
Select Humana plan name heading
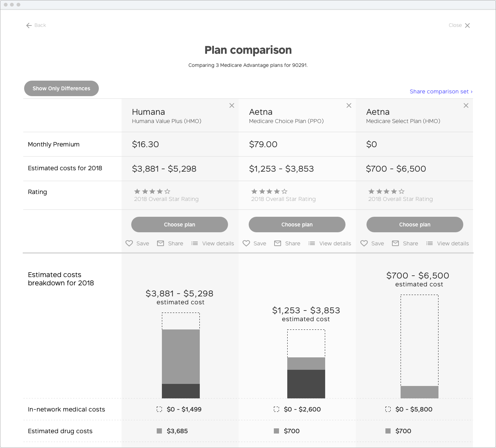coord(148,112)
